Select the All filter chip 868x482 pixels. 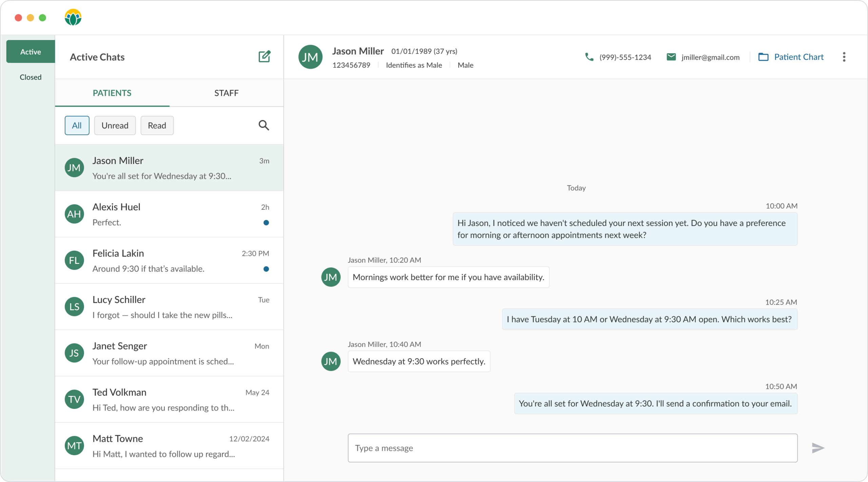(77, 125)
